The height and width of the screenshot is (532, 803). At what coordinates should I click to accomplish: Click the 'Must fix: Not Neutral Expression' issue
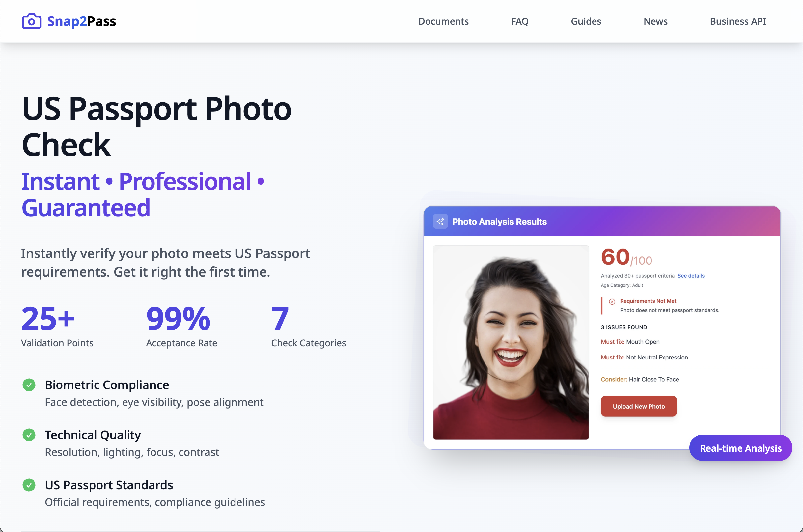click(x=644, y=357)
